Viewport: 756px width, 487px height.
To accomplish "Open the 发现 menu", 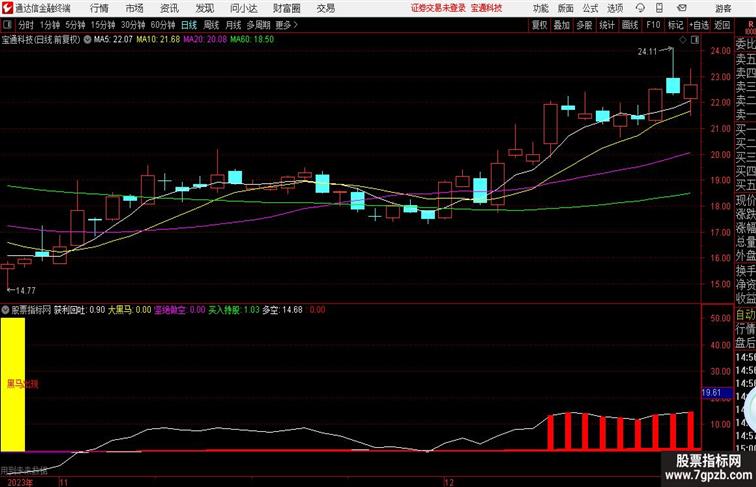I will click(204, 8).
